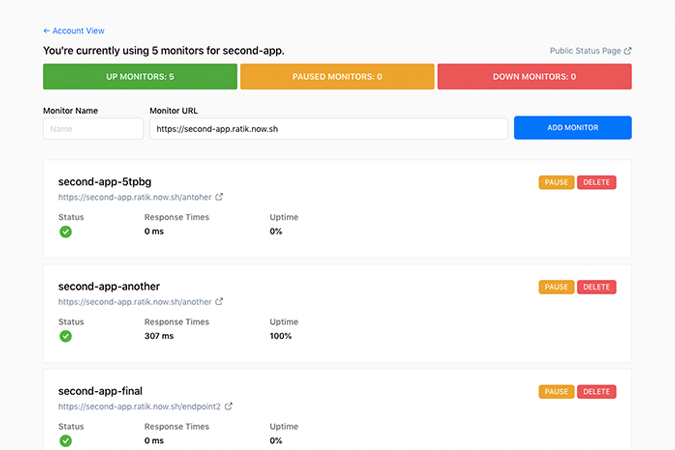The width and height of the screenshot is (675, 450).
Task: Click the Public Status Page external icon
Action: 628,51
